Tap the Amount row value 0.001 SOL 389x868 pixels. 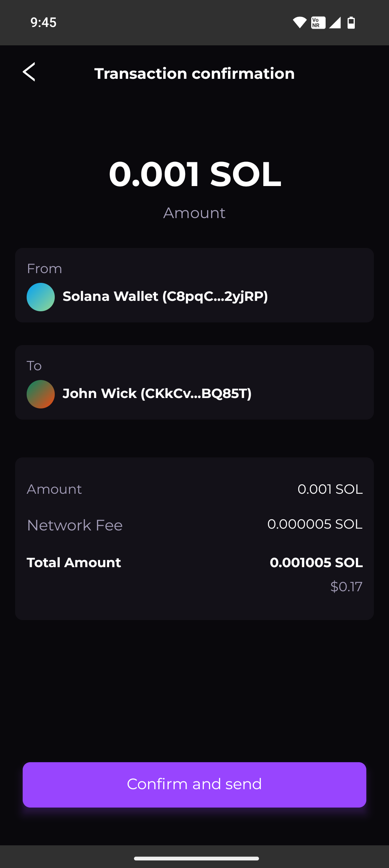pos(330,489)
